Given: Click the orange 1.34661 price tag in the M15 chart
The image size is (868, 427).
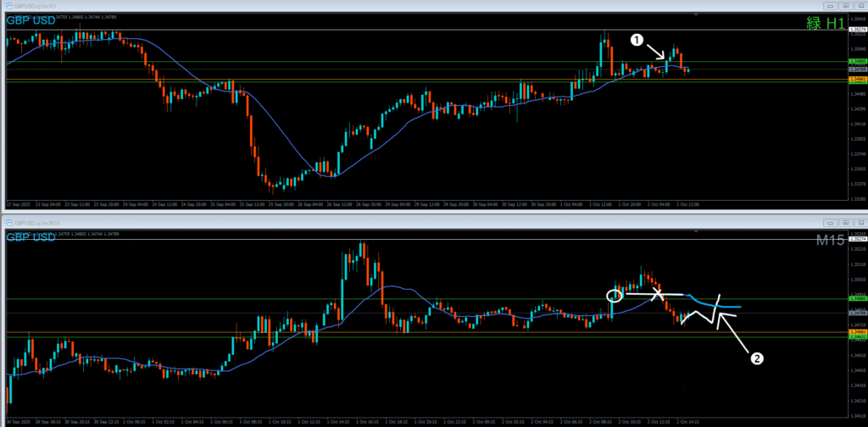Looking at the screenshot, I should coord(857,332).
